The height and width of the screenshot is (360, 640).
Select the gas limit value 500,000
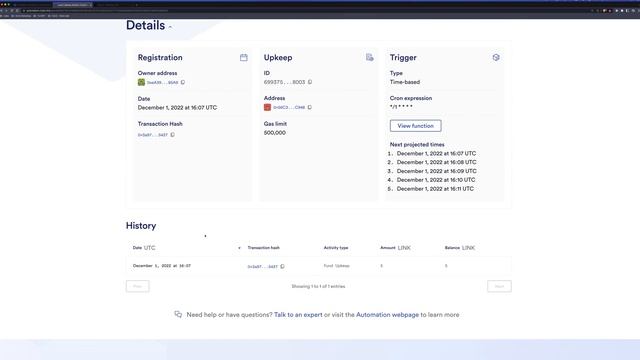(x=275, y=133)
